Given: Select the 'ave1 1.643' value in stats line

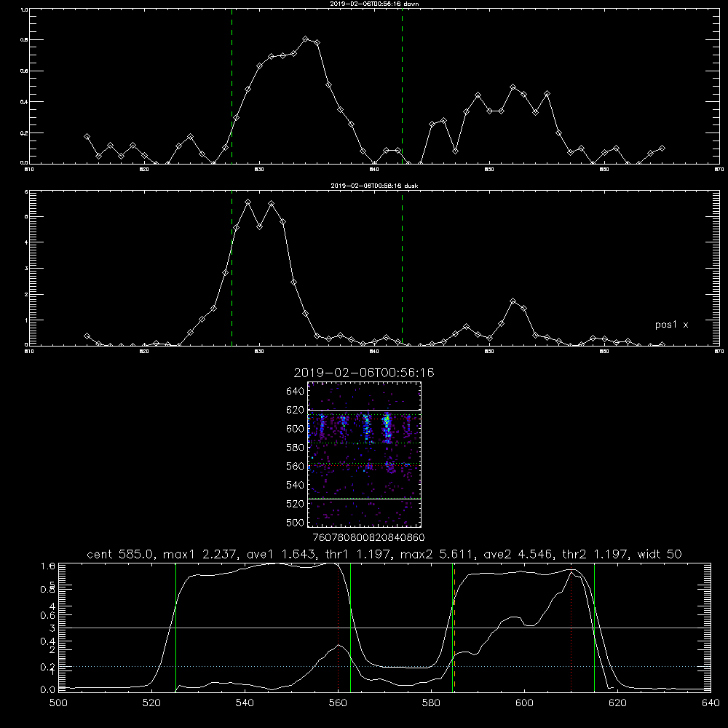Looking at the screenshot, I should point(281,554).
